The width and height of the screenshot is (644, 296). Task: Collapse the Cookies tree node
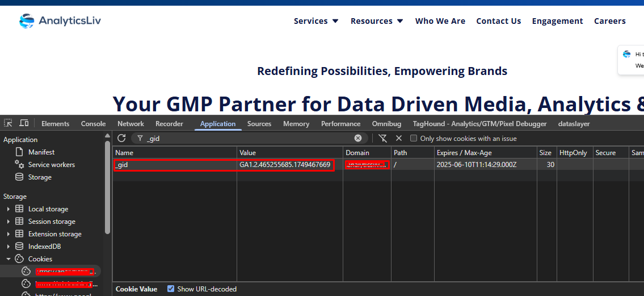pos(8,259)
